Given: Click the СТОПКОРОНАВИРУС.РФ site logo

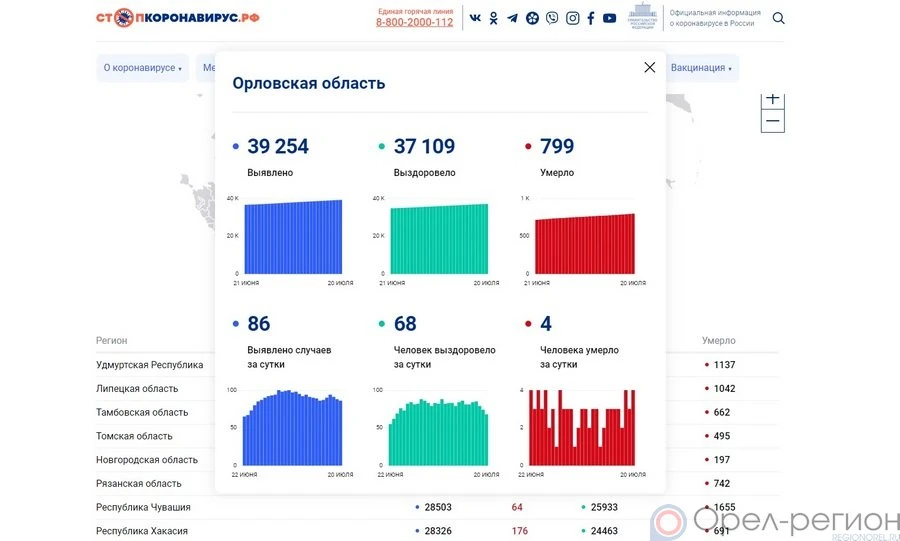Looking at the screenshot, I should [178, 18].
